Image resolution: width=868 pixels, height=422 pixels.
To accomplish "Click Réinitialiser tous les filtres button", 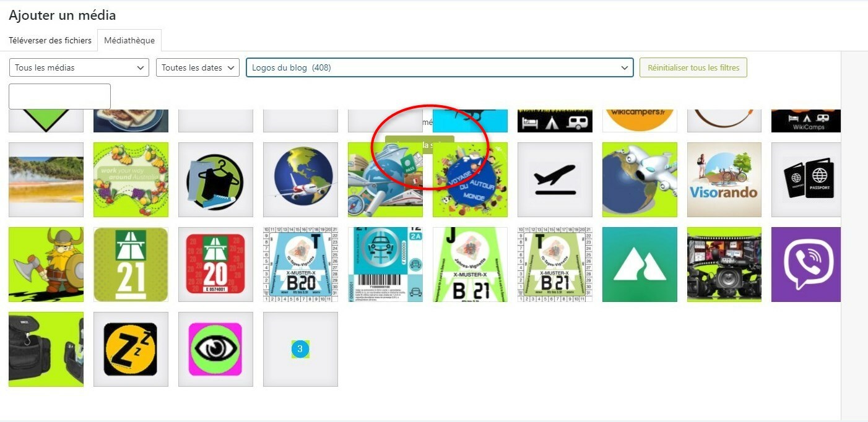I will [x=693, y=67].
